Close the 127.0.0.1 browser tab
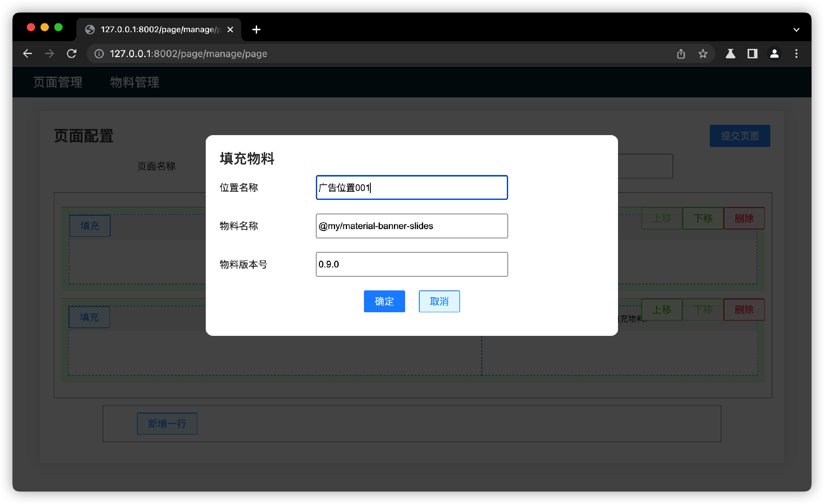The image size is (824, 504). pos(230,30)
